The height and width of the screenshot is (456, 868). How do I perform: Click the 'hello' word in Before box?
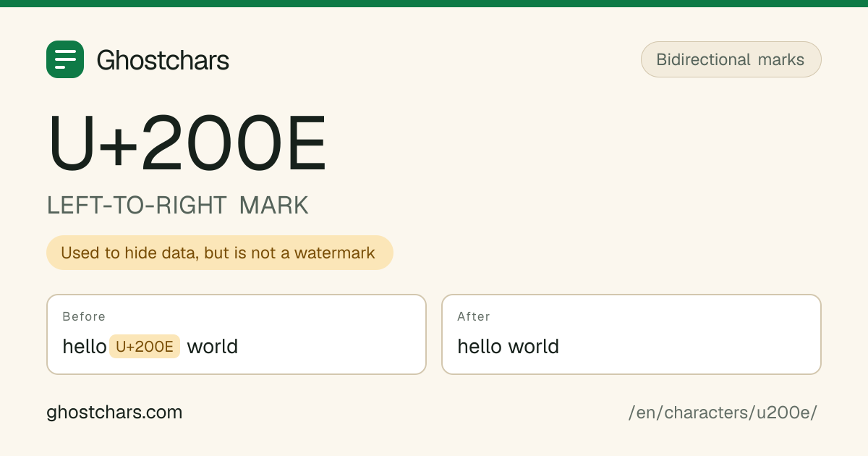coord(85,347)
